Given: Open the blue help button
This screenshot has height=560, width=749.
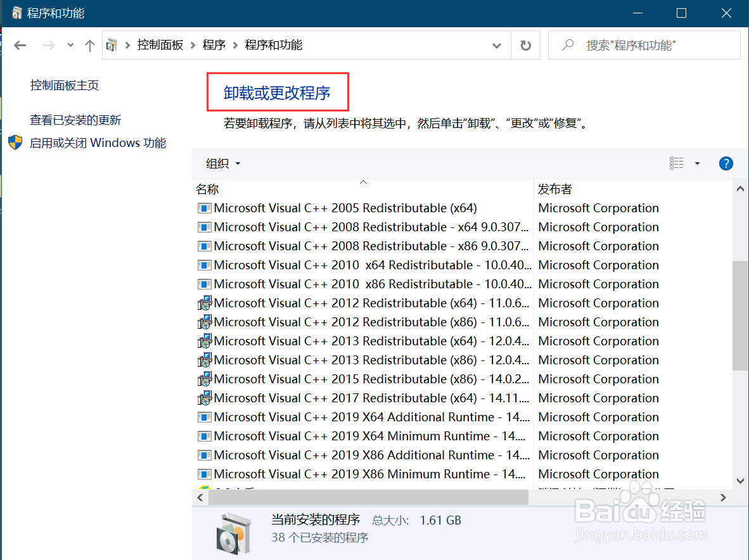Looking at the screenshot, I should [x=726, y=163].
